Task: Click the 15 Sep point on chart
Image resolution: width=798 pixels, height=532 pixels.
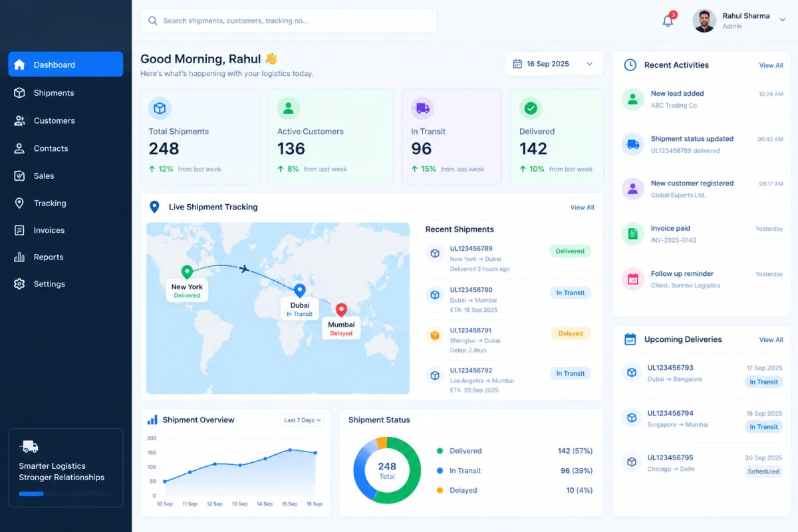Action: (290, 450)
